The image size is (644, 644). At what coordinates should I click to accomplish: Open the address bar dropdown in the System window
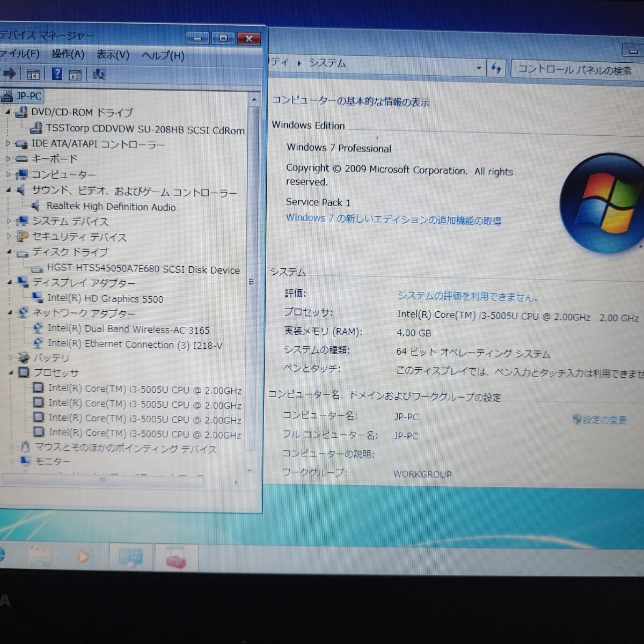478,68
